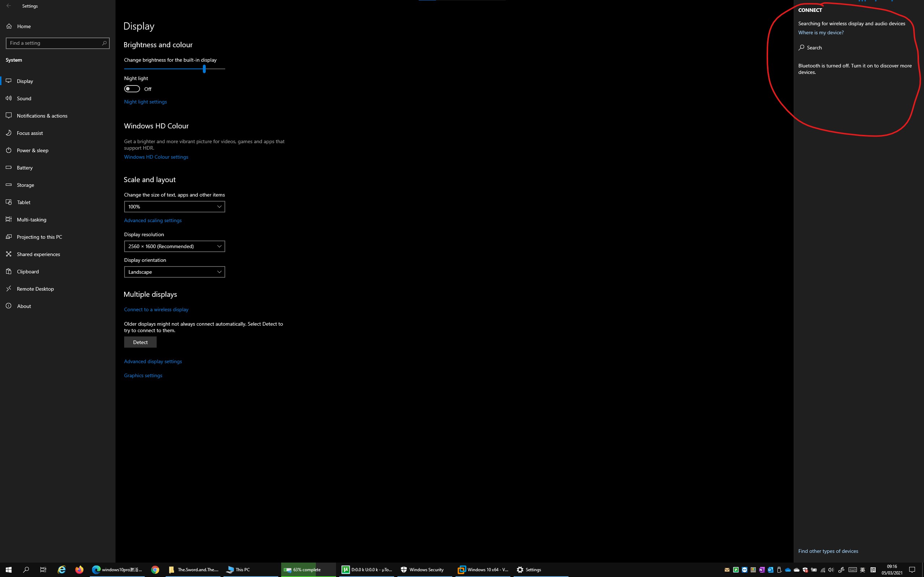Open the Display resolution dropdown
The height and width of the screenshot is (577, 924).
coord(174,247)
